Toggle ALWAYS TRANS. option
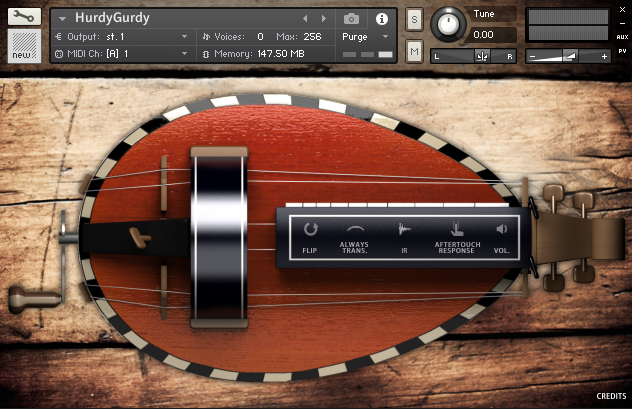Image resolution: width=632 pixels, height=409 pixels. [x=354, y=239]
